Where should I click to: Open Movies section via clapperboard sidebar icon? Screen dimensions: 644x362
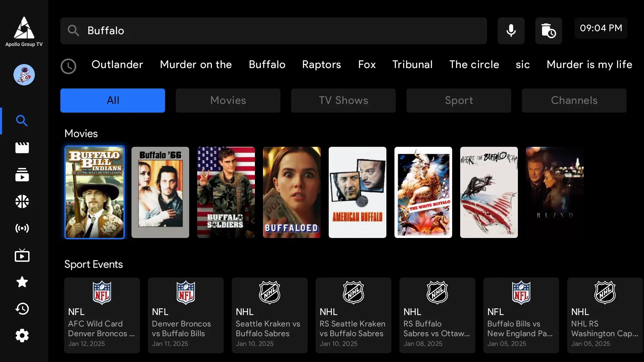[22, 148]
